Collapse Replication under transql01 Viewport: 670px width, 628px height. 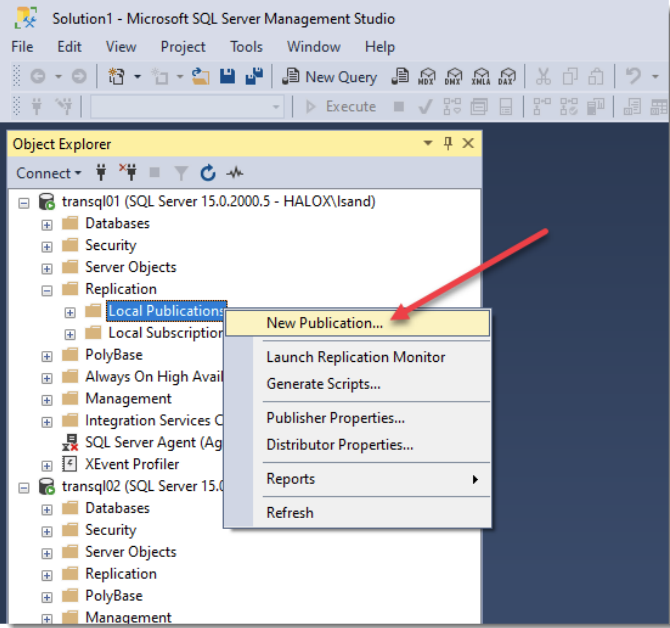[x=47, y=291]
